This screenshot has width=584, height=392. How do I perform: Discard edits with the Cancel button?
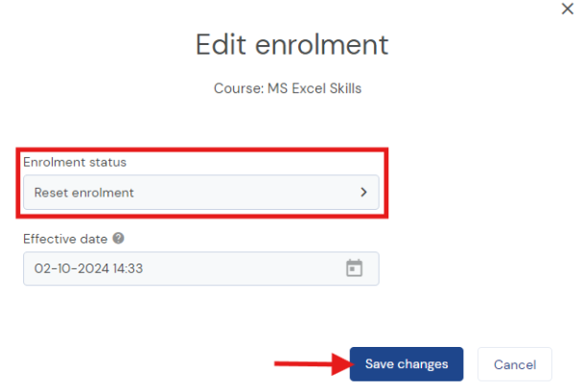click(x=515, y=364)
